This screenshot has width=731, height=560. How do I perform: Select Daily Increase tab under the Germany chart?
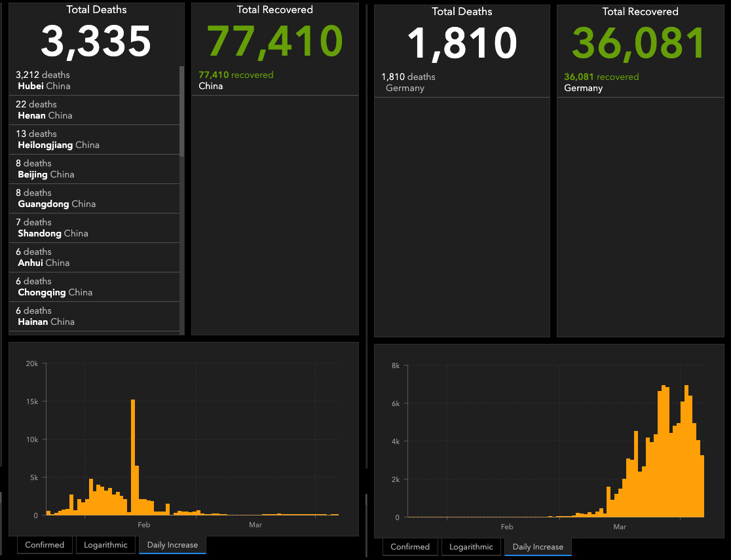(538, 547)
